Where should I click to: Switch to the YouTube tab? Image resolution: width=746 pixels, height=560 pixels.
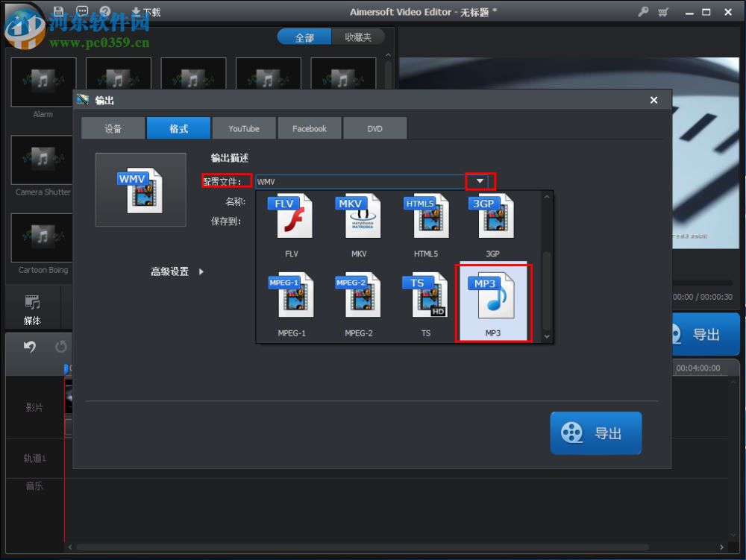(244, 128)
